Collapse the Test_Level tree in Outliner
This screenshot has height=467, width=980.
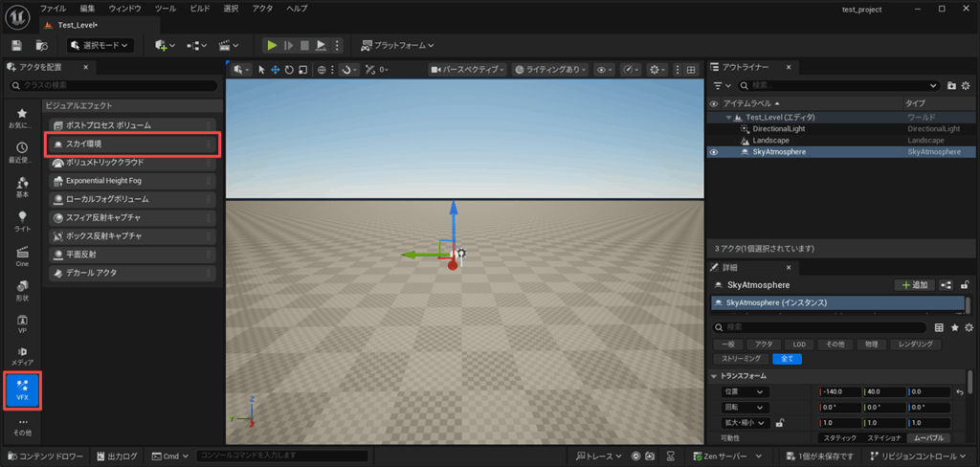(x=728, y=117)
